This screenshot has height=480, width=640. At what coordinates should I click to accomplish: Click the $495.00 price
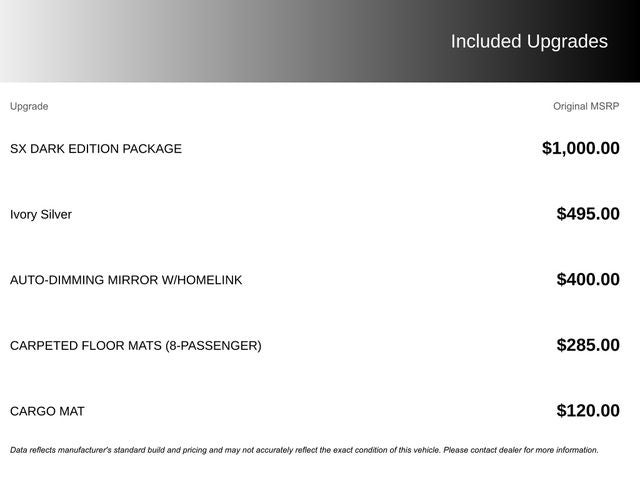click(588, 214)
